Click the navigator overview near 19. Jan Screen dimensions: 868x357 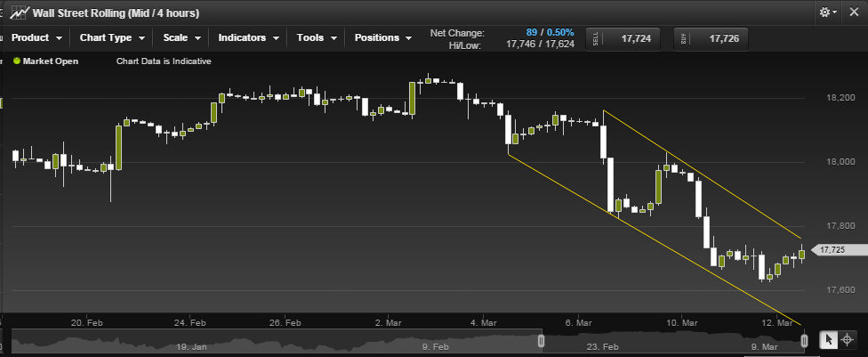click(192, 342)
